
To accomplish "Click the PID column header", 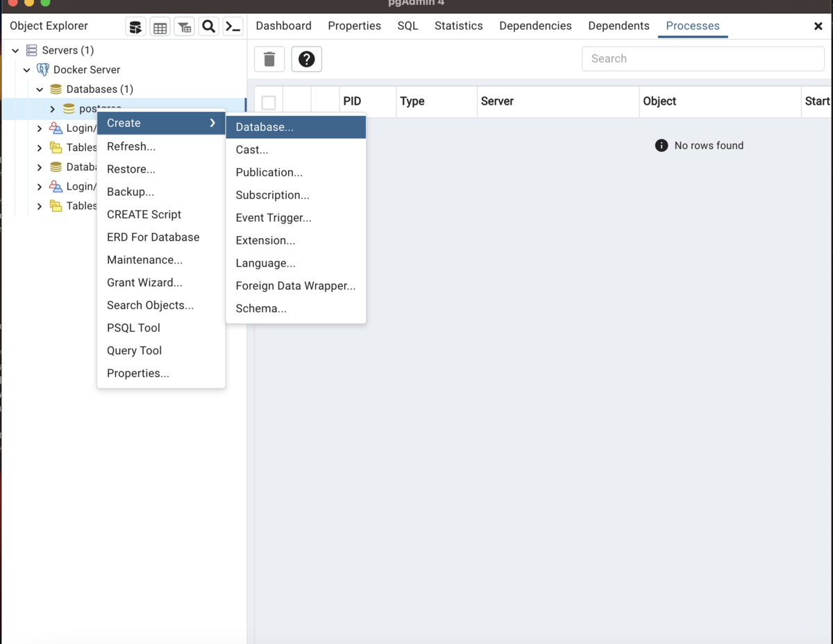I will (x=367, y=101).
